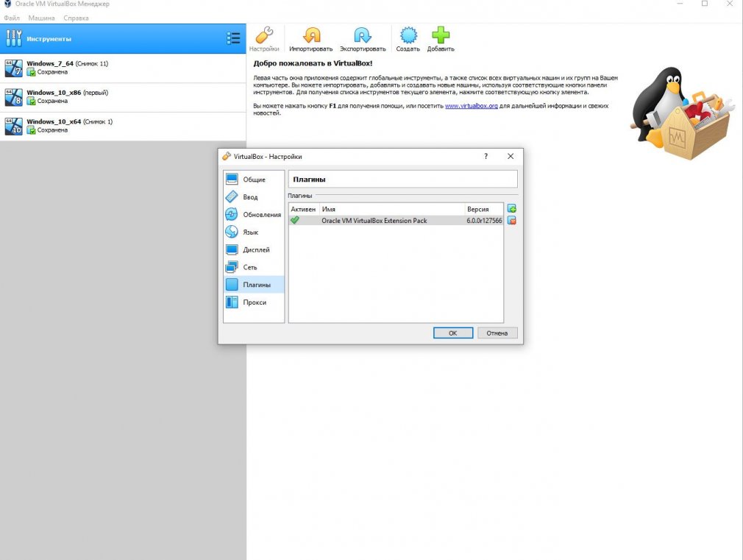The height and width of the screenshot is (560, 743).
Task: Click the active checkmark of Extension Pack
Action: 295,221
